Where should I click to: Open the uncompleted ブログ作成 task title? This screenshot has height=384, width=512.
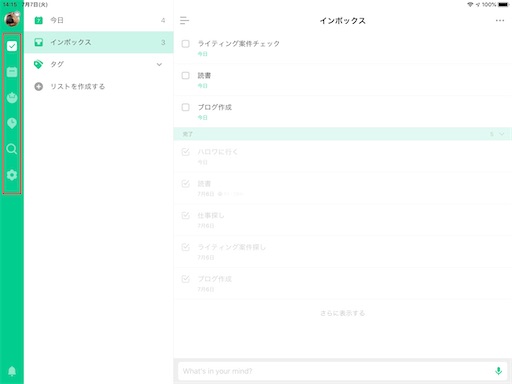click(x=215, y=107)
